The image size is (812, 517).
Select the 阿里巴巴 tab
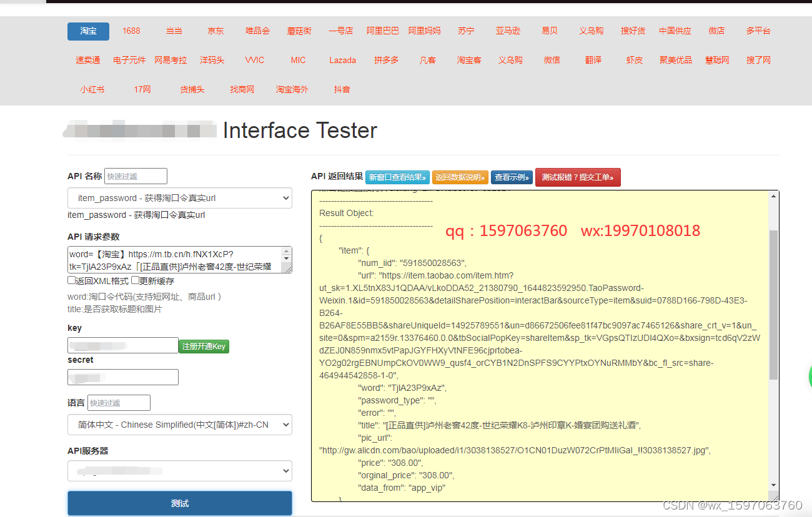(382, 31)
